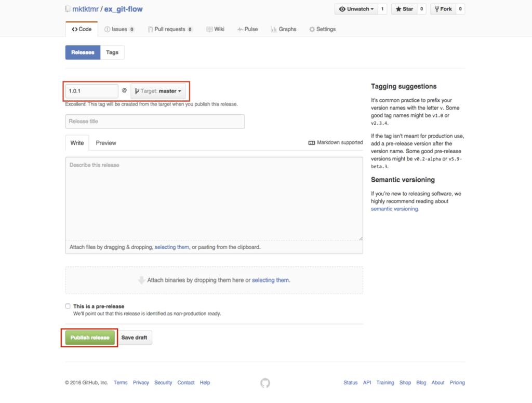Expand the Target: master branch dropdown

pyautogui.click(x=158, y=91)
